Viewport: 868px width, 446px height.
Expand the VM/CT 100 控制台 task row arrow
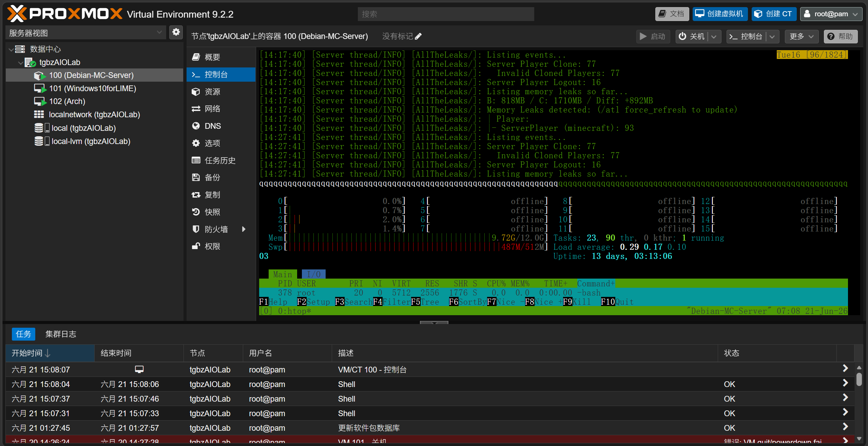click(x=845, y=368)
